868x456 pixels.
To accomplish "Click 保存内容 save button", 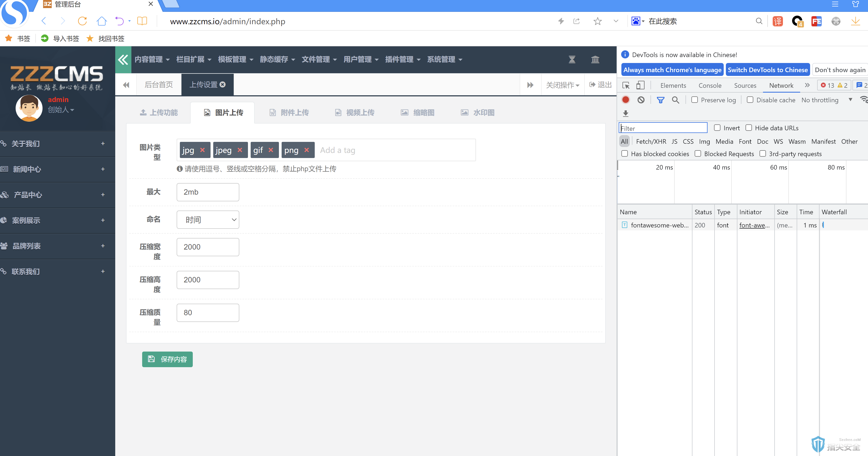I will (x=167, y=359).
